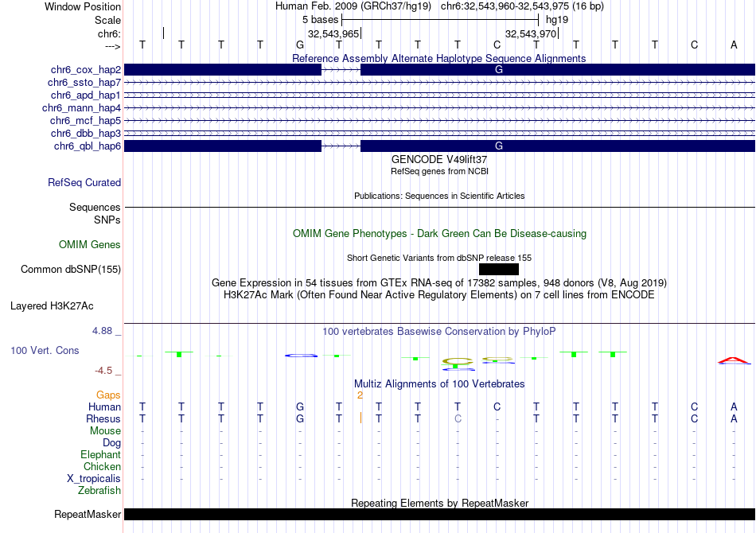Image resolution: width=756 pixels, height=533 pixels.
Task: Click the GTEx Gene Expression track title
Action: pos(439,283)
